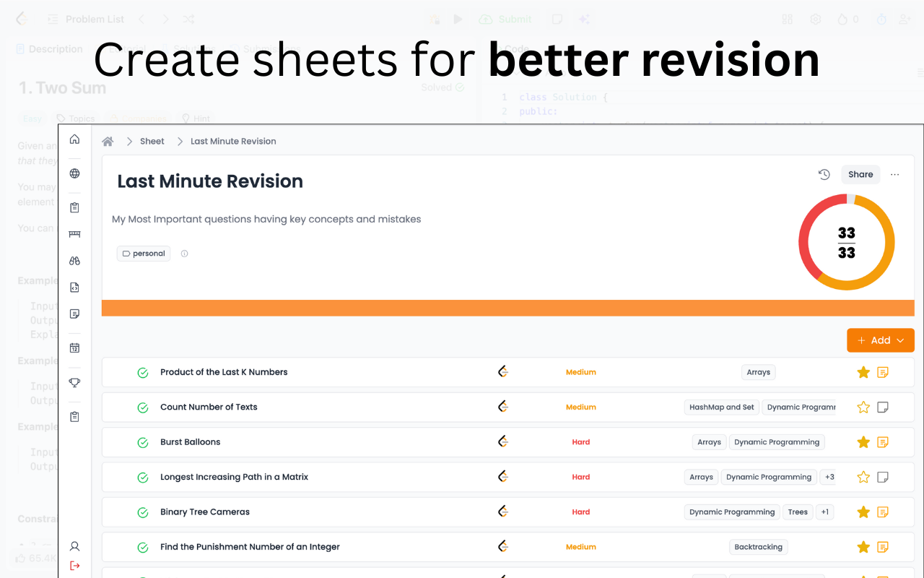924x578 pixels.
Task: Open the code file icon in sidebar
Action: [x=74, y=288]
